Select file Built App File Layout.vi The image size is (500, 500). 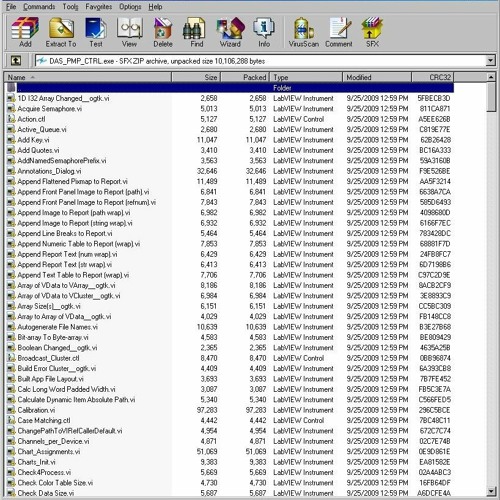coord(51,379)
